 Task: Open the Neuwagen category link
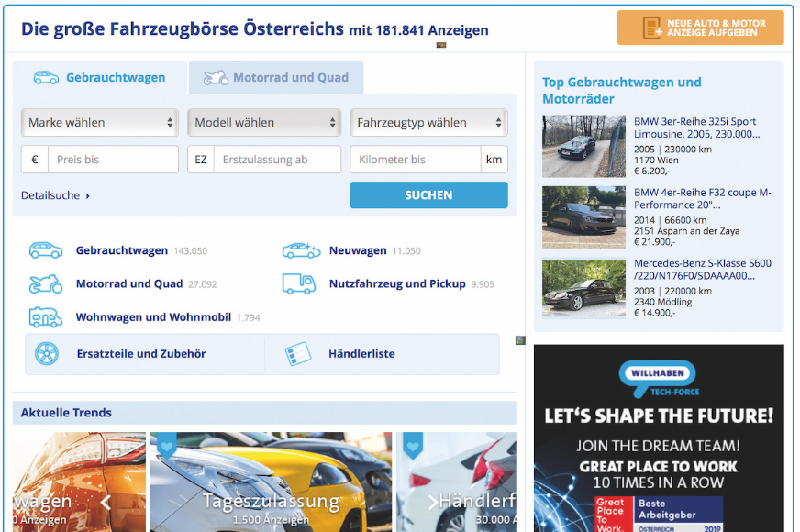click(x=358, y=250)
